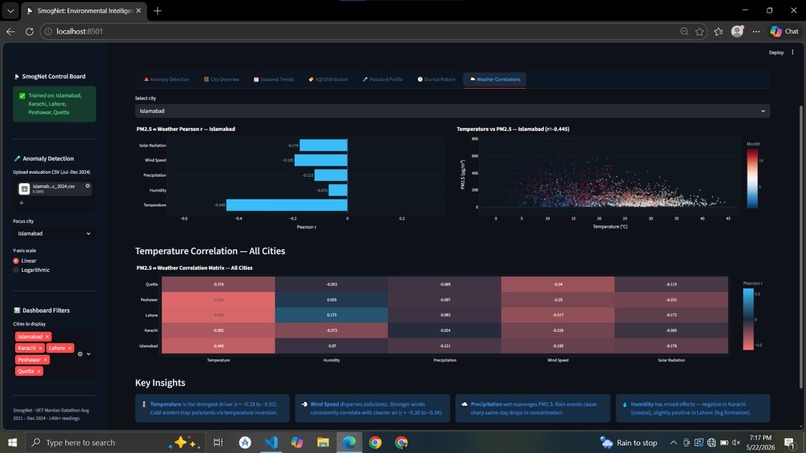Click the Wind Speed bar in Pearson chart
The image size is (806, 453).
tap(321, 160)
